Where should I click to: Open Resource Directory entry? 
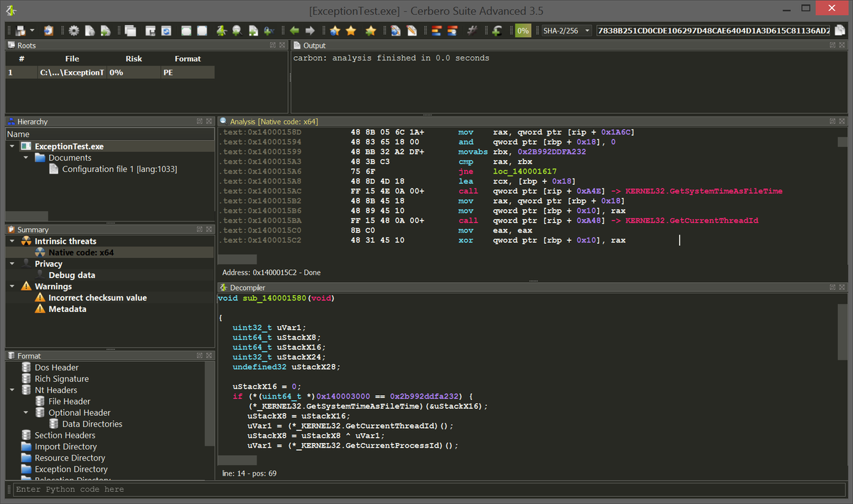(x=70, y=459)
